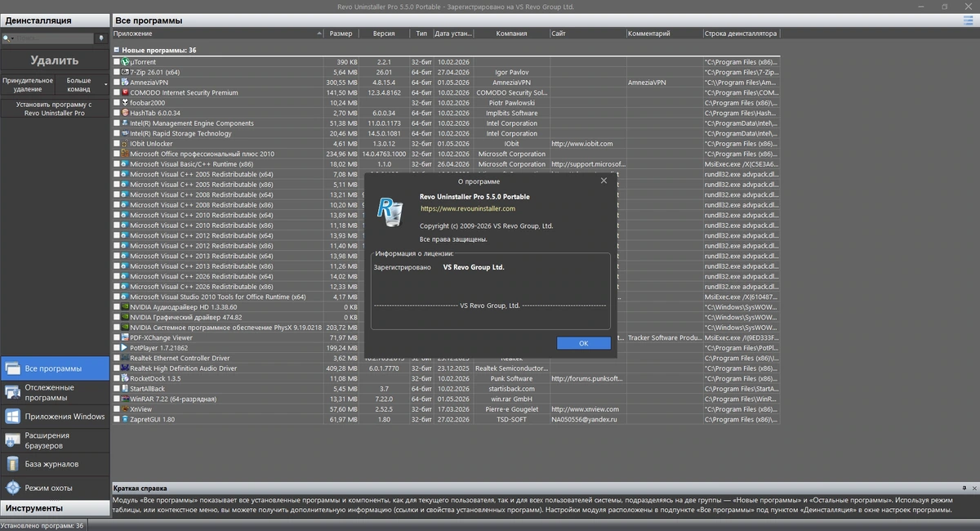Click Установить программу с Revo Uninstaller Pro

point(55,109)
